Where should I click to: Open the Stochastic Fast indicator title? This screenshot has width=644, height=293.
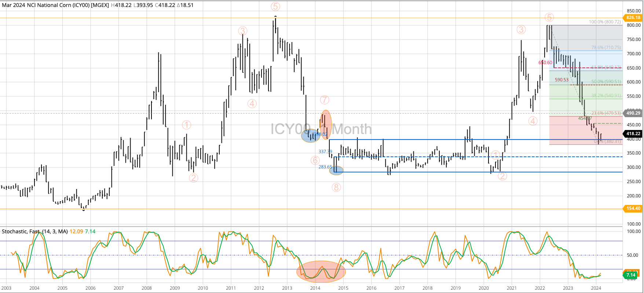click(35, 231)
